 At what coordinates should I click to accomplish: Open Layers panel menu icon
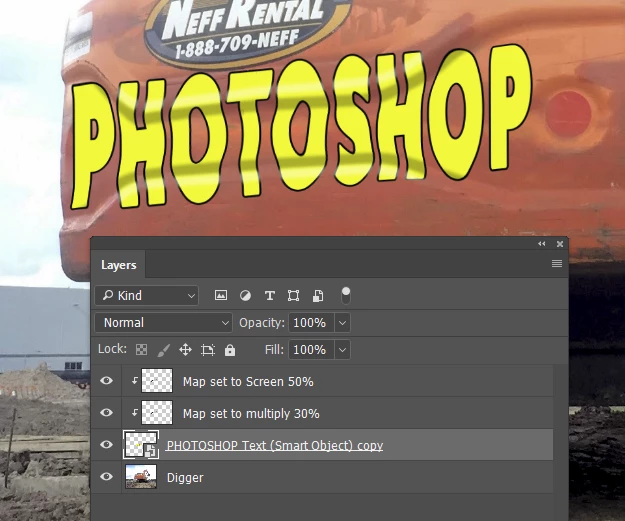pos(557,263)
